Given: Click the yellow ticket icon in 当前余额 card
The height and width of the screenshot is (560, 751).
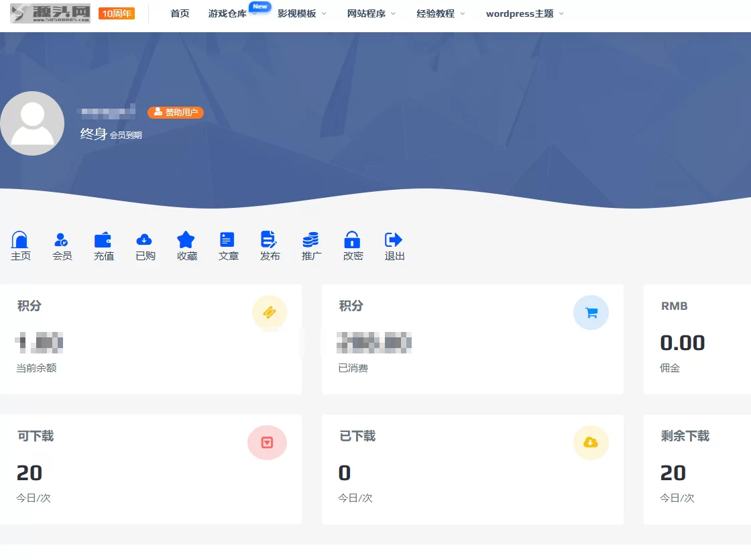Looking at the screenshot, I should tap(270, 313).
